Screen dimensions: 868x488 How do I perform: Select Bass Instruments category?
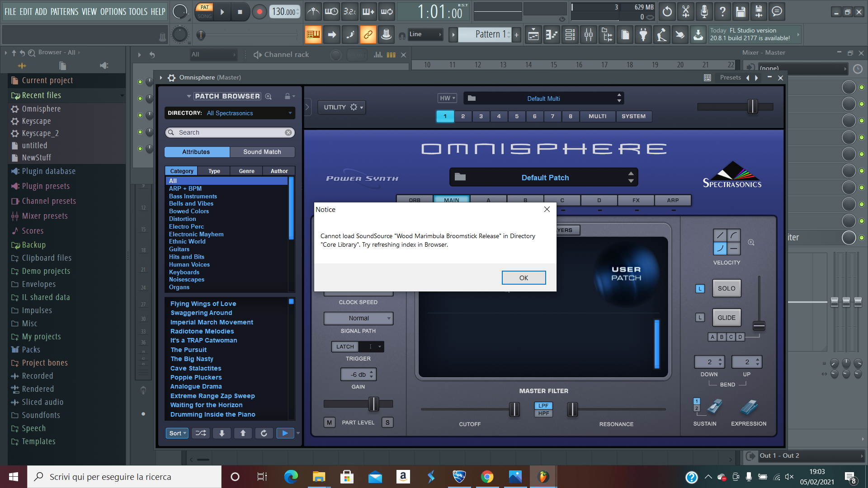(193, 196)
